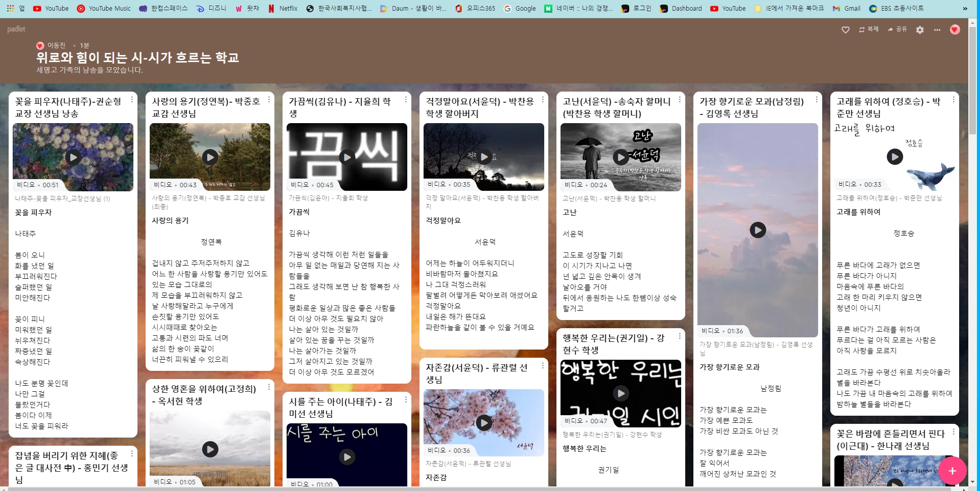Screen dimensions: 980x491
Task: Play 가끔씩 video
Action: coord(347,157)
